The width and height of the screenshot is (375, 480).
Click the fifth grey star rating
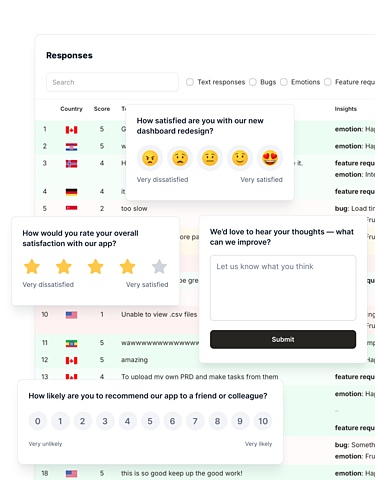(159, 267)
